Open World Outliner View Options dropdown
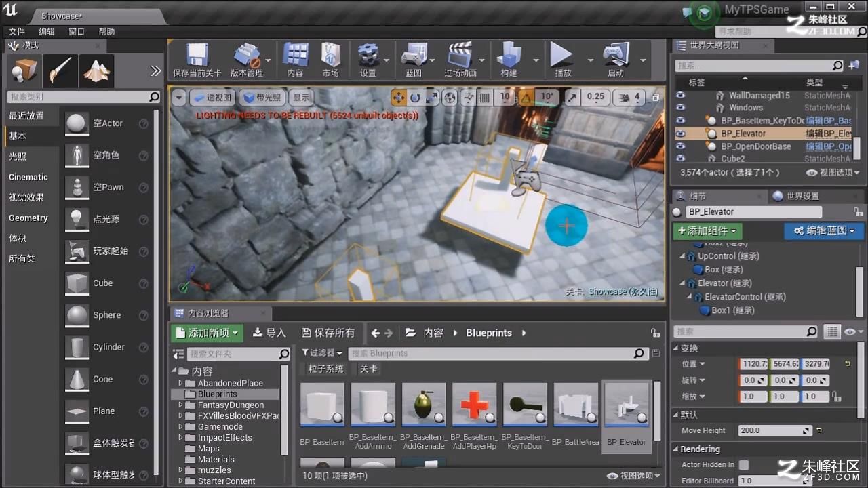 click(x=833, y=173)
